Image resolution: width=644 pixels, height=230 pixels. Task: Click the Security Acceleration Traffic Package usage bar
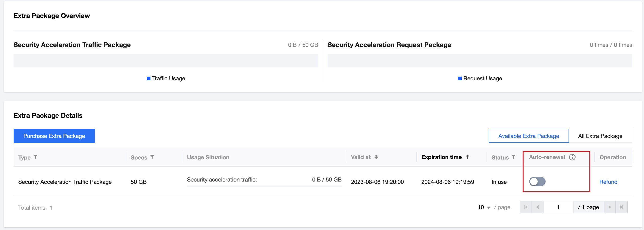[165, 61]
